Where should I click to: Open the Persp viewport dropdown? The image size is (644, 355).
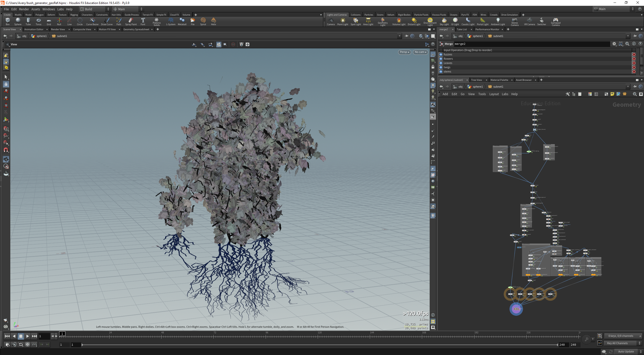point(405,52)
